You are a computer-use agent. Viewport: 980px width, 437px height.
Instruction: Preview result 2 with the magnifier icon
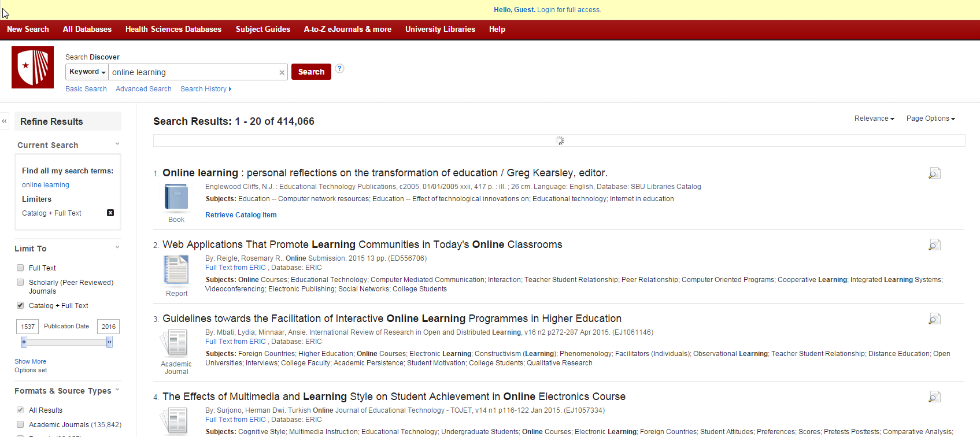point(934,245)
